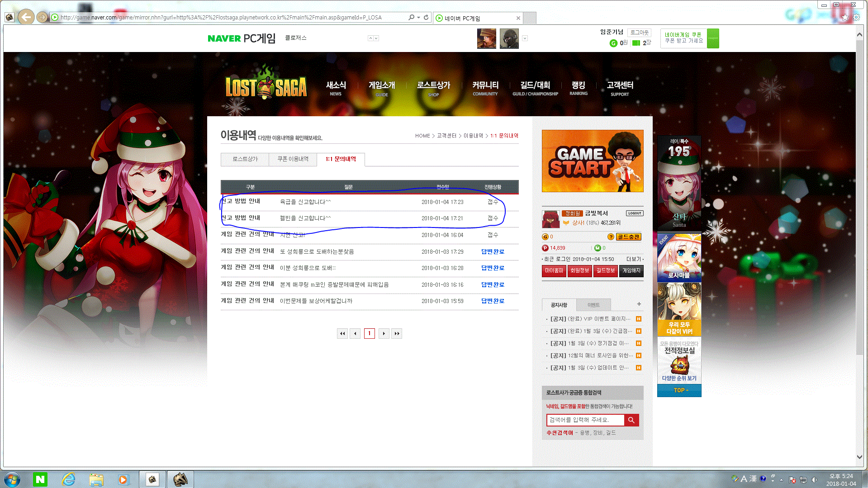The image size is (868, 488).
Task: Click the 길드정보 button
Action: [605, 270]
